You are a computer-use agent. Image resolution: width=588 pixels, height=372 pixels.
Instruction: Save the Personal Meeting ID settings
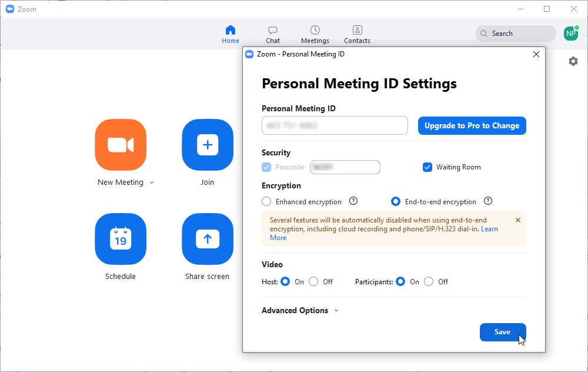tap(503, 332)
